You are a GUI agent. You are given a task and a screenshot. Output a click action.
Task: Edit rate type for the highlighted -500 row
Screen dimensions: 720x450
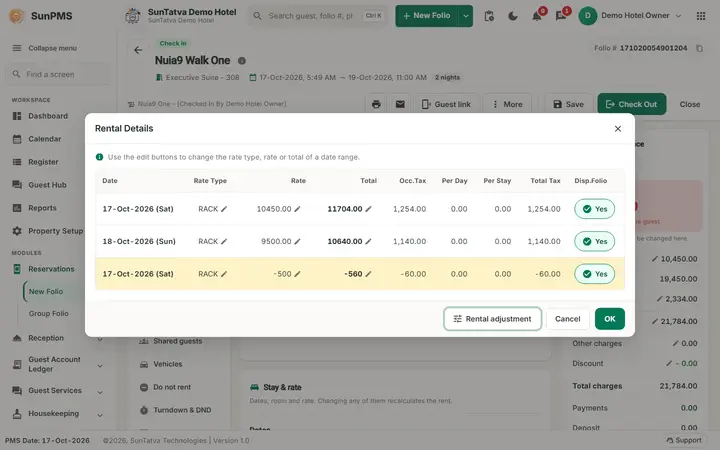tap(224, 274)
